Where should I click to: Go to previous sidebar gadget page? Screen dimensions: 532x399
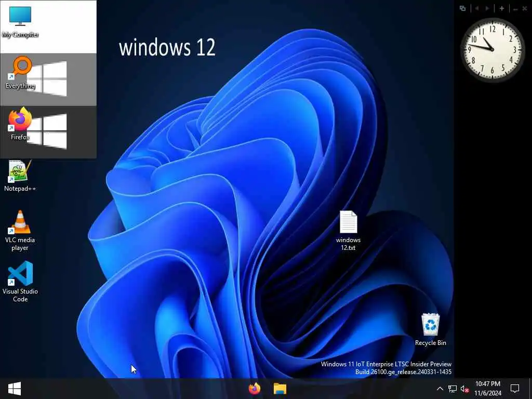click(477, 8)
